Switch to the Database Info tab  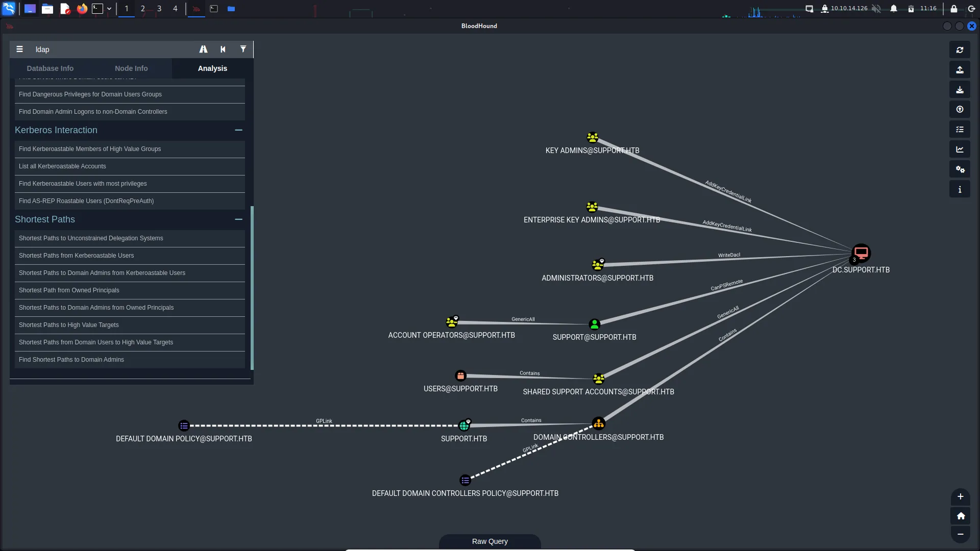[x=50, y=68]
